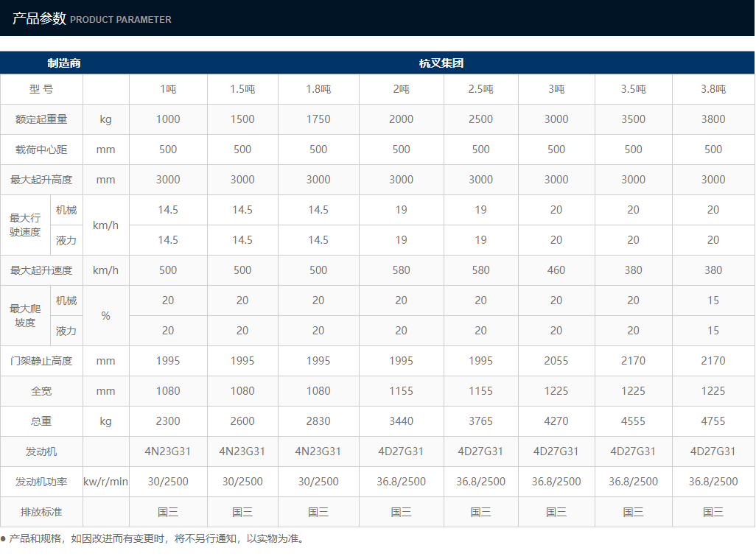Click the '%' unit for 最大爬坡度
756x559 pixels.
click(x=105, y=316)
